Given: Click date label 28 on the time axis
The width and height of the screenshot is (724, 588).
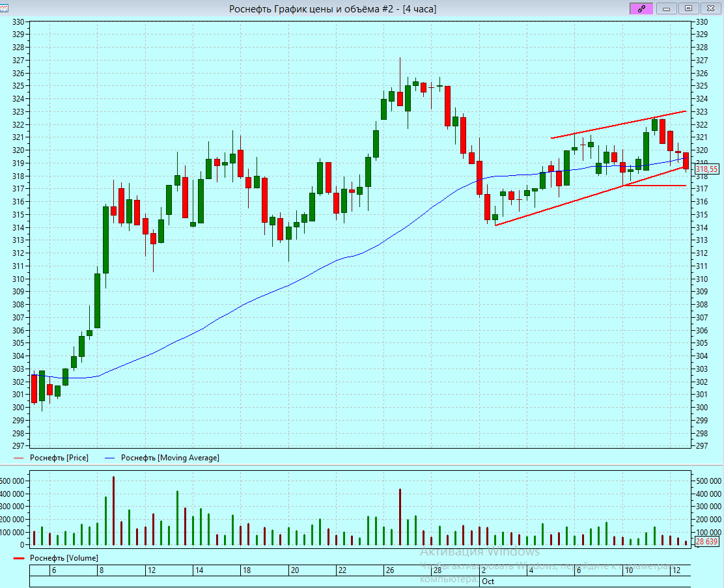Looking at the screenshot, I should coord(438,570).
